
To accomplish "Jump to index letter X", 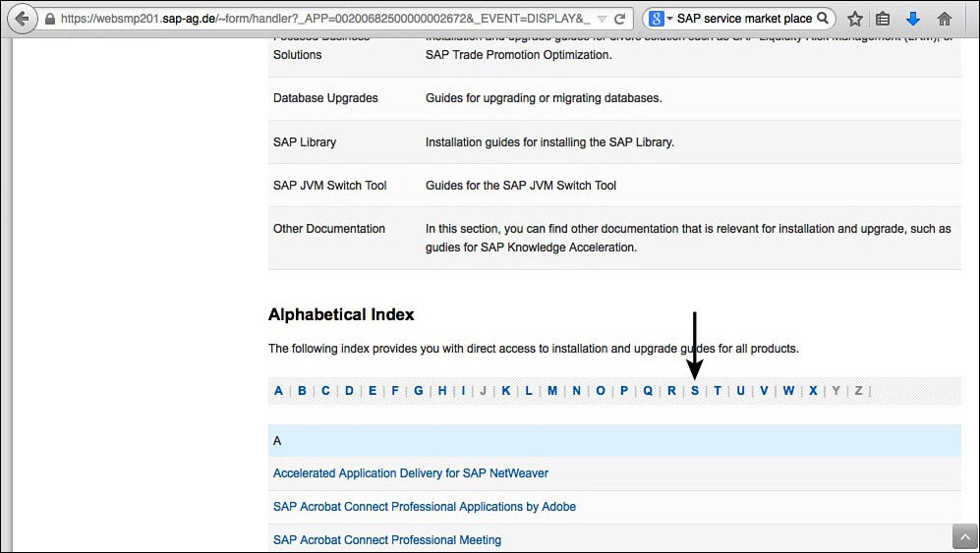I will point(813,391).
